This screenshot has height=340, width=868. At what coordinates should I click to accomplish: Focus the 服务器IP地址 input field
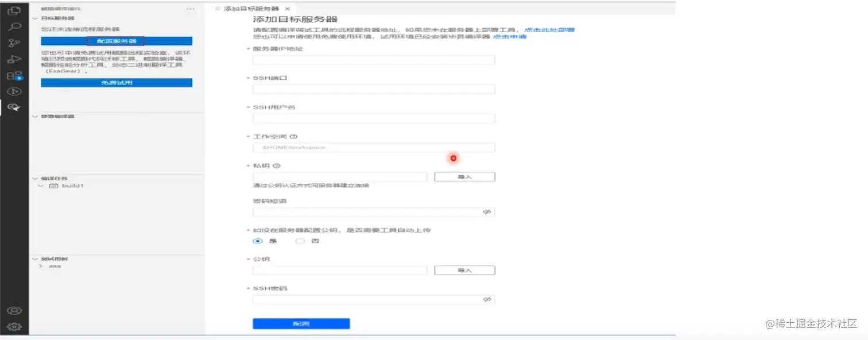tap(374, 60)
